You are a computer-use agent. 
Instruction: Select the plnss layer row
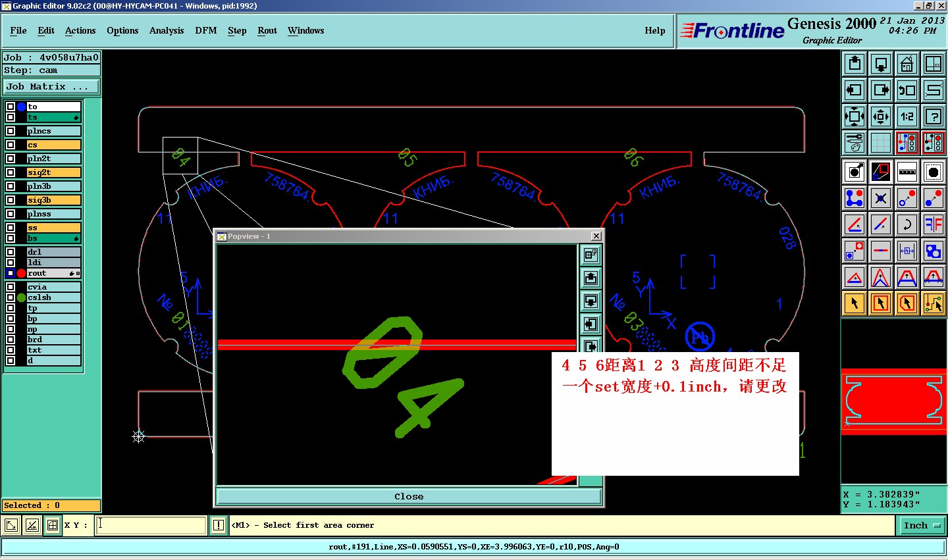click(x=54, y=214)
